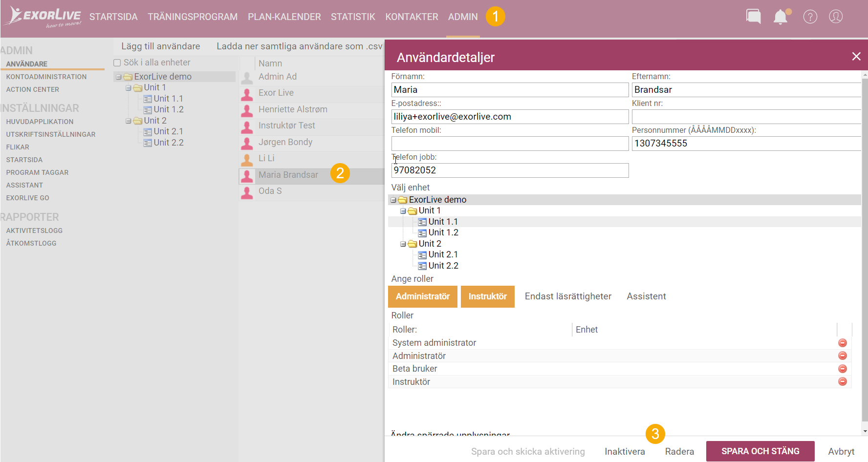Remove the Instruktör role
Image resolution: width=868 pixels, height=462 pixels.
click(x=842, y=382)
